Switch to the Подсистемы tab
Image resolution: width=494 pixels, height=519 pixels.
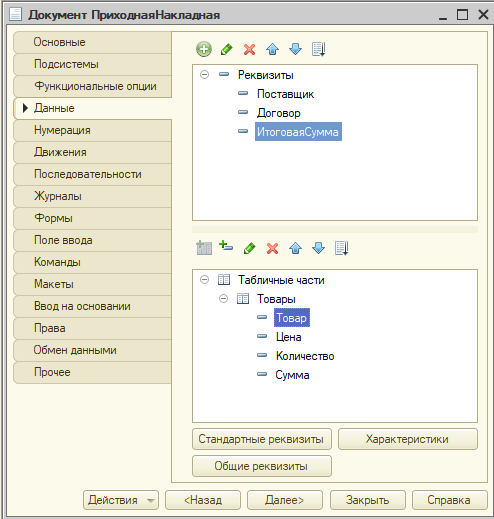coord(92,64)
